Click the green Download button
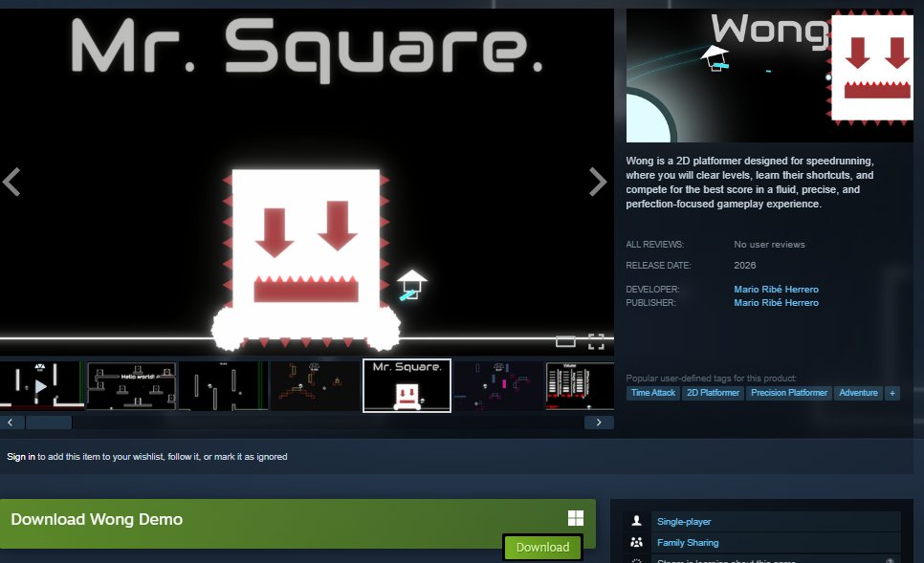The image size is (924, 563). click(x=542, y=547)
